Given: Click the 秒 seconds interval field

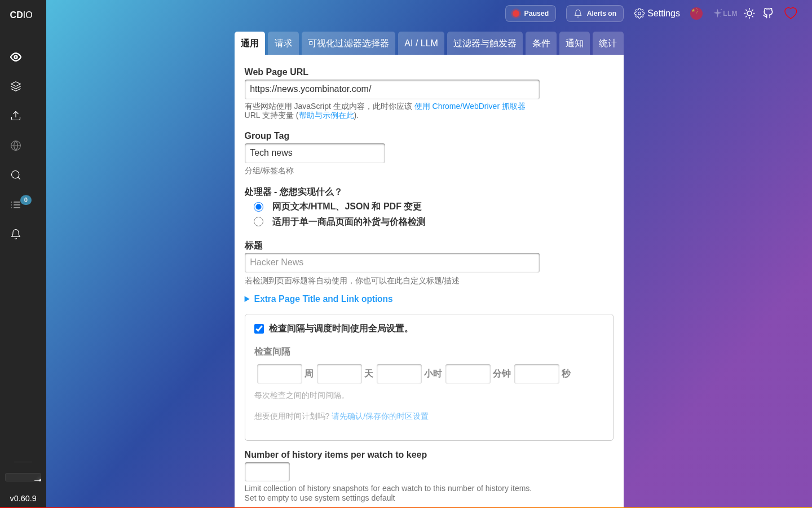Looking at the screenshot, I should coord(537,374).
